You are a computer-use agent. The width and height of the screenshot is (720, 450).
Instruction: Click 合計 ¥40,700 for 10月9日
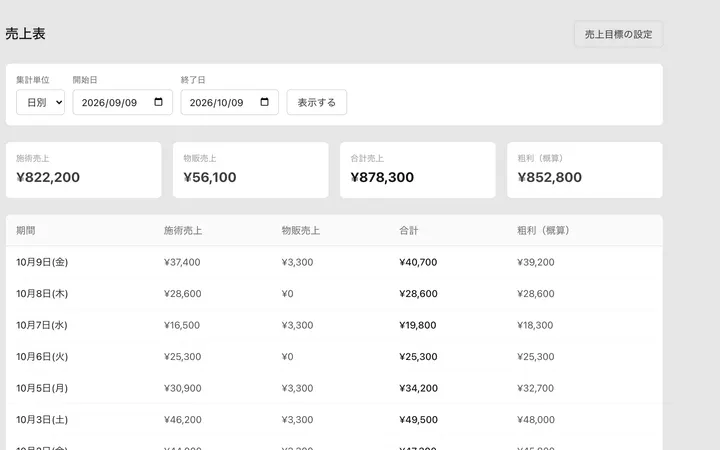point(418,262)
